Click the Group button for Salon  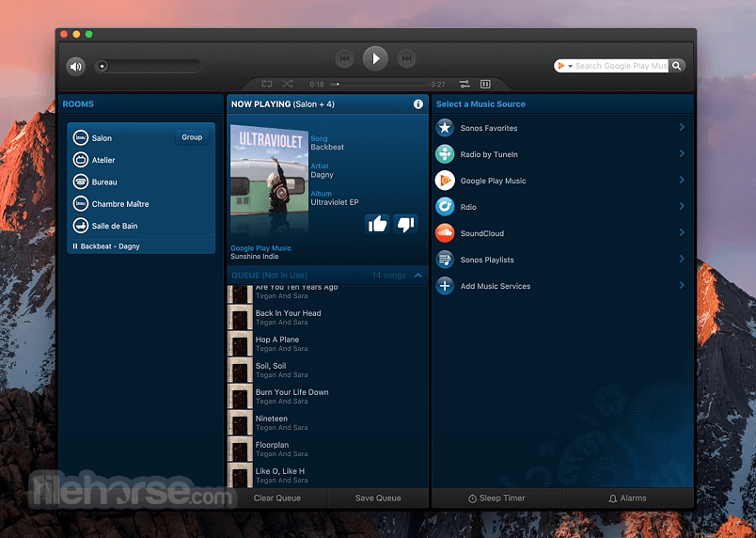192,137
